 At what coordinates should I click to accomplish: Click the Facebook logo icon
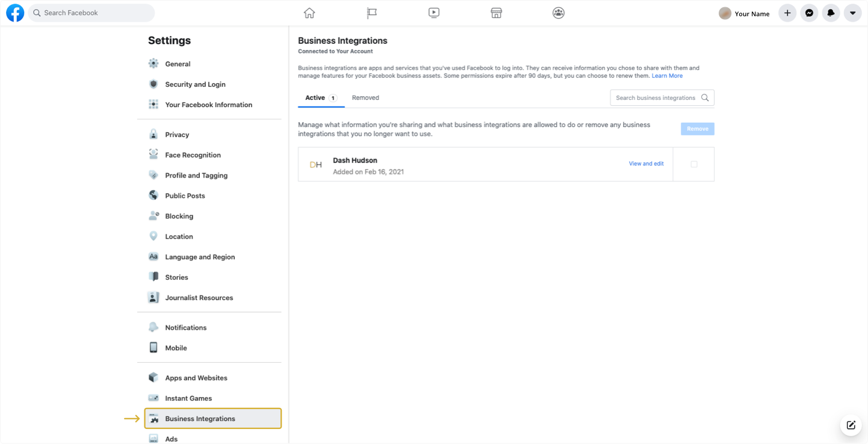(15, 13)
